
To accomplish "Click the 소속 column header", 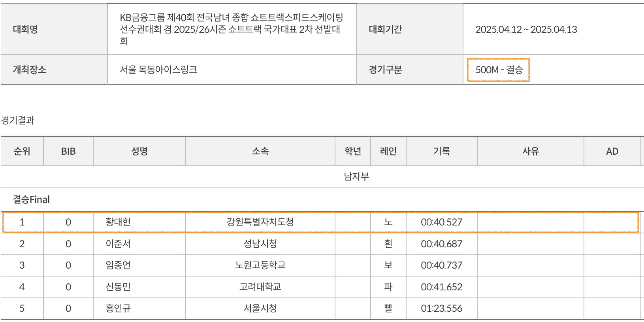I will [260, 152].
